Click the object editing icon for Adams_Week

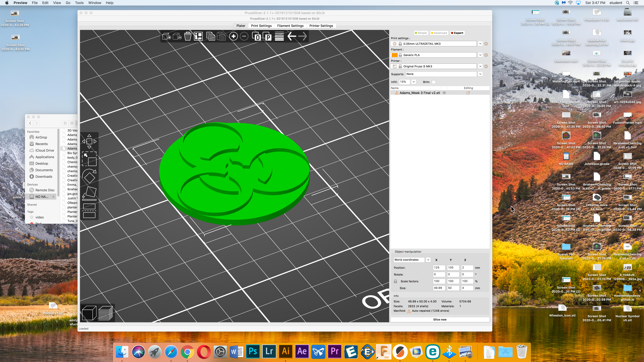[468, 93]
